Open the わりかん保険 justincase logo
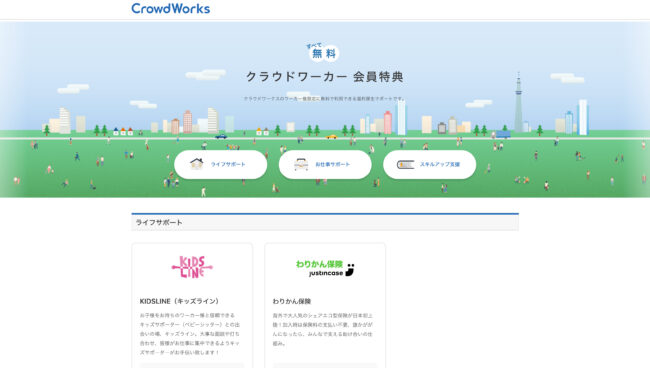 coord(325,268)
